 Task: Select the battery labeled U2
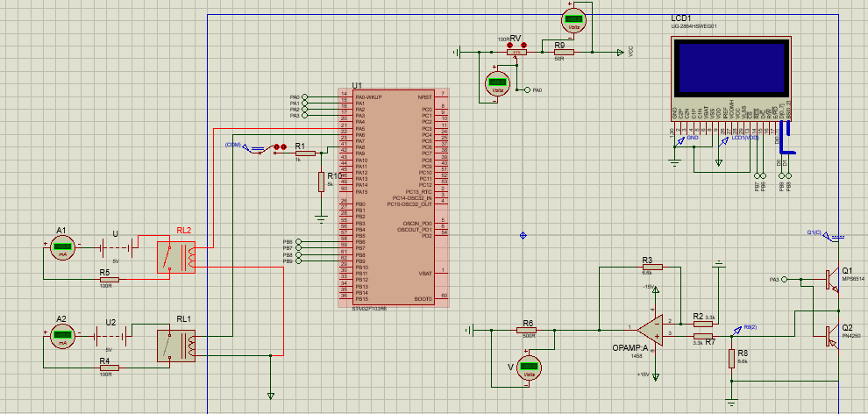[110, 335]
